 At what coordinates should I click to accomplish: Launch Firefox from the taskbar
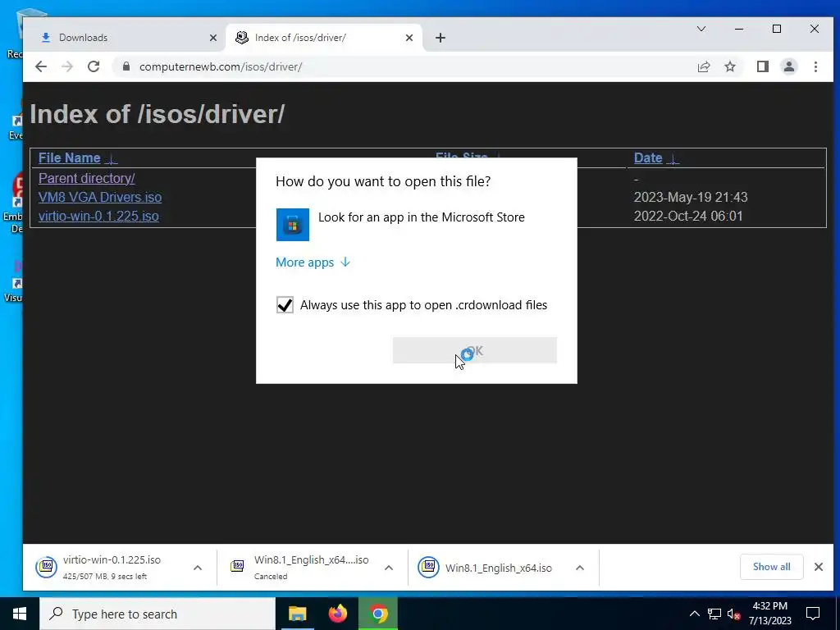[x=337, y=614]
